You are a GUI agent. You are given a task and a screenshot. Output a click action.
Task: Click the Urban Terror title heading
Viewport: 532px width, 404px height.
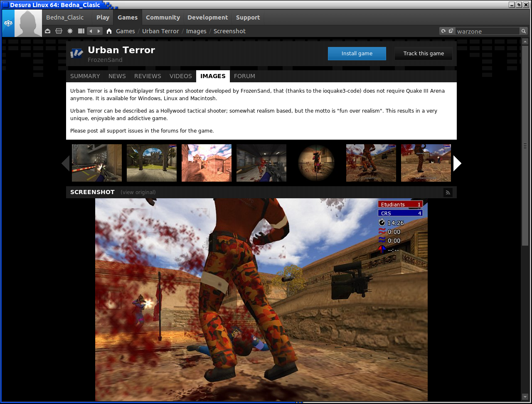tap(121, 50)
